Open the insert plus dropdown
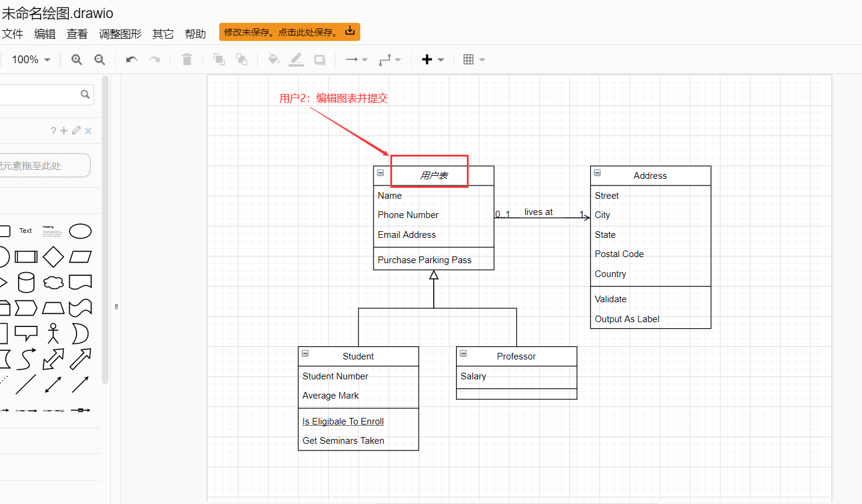Screen dimensions: 862x504 coord(433,60)
